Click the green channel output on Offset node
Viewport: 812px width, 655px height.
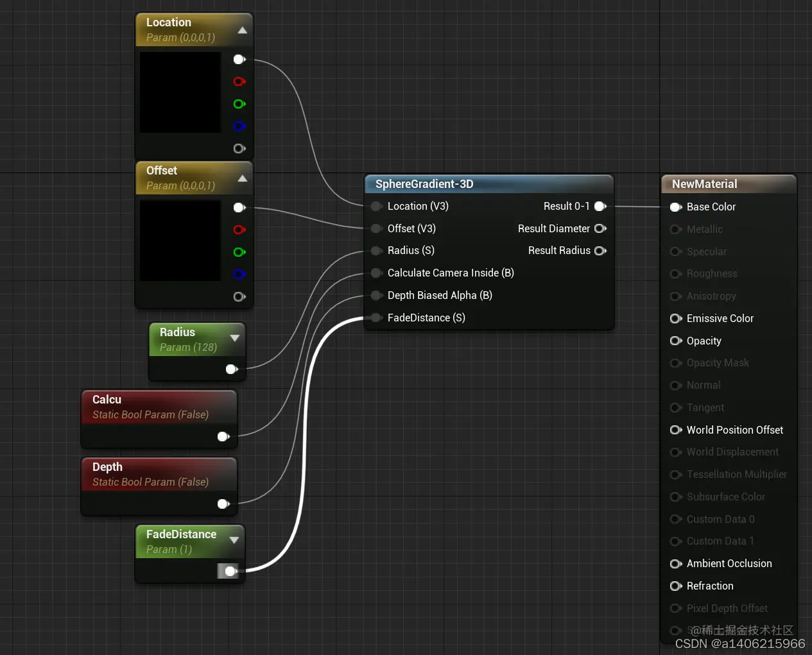pos(239,252)
